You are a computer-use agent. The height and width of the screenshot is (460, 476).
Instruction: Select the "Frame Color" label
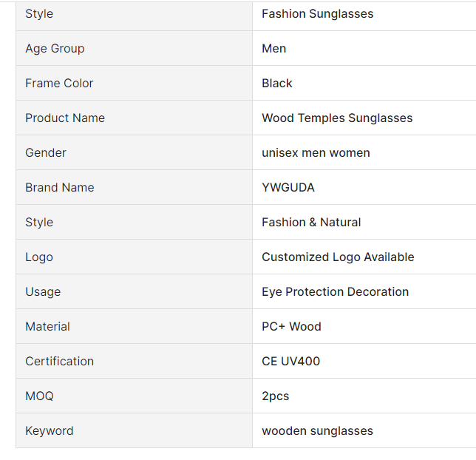pyautogui.click(x=59, y=84)
